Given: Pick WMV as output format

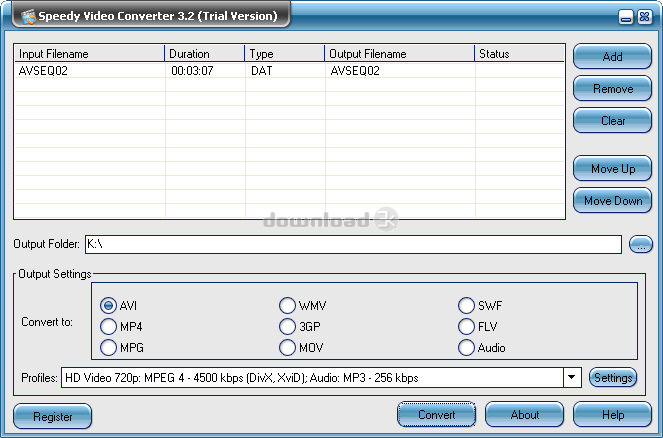Looking at the screenshot, I should [x=288, y=305].
